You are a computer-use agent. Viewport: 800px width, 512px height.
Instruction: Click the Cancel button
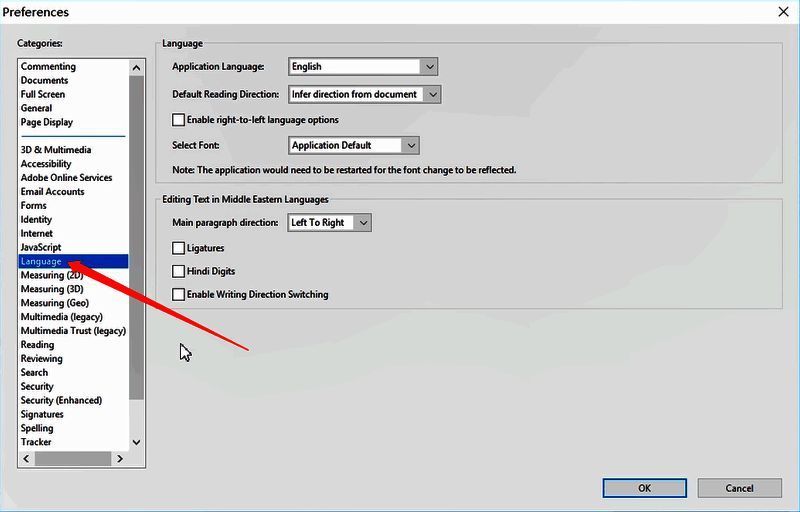pyautogui.click(x=739, y=488)
